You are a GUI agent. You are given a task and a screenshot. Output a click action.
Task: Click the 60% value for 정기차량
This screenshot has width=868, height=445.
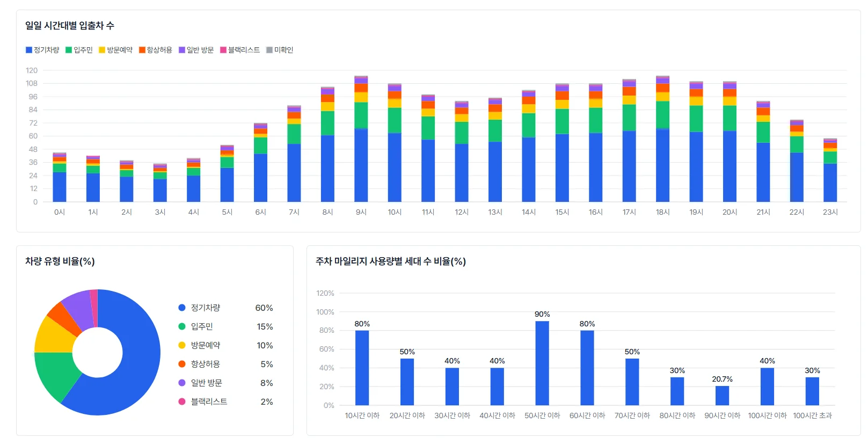pos(264,308)
